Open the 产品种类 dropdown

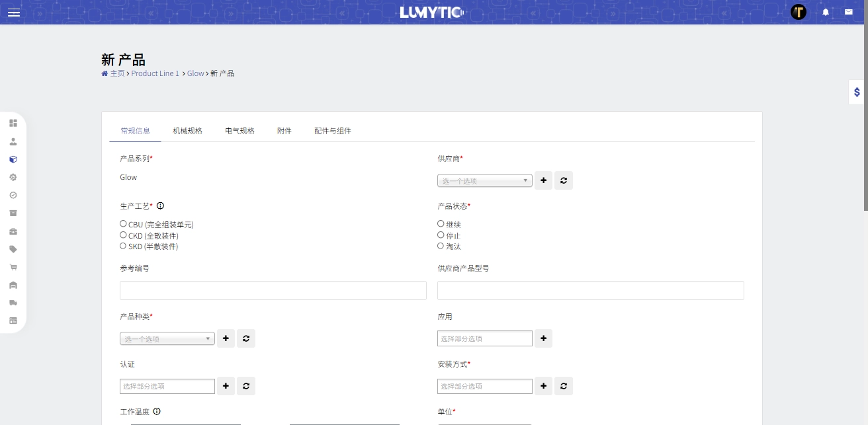point(167,338)
